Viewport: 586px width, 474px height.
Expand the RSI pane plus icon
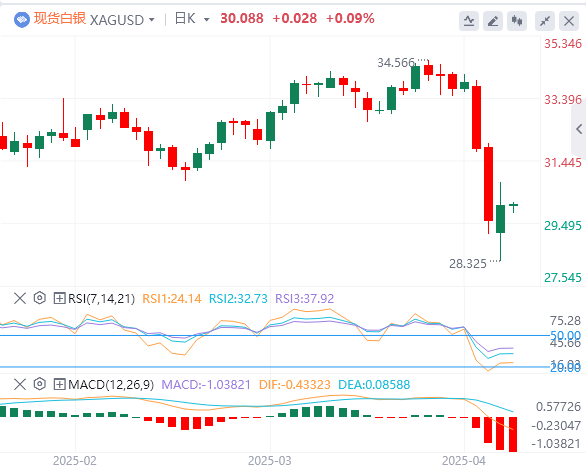pos(59,298)
